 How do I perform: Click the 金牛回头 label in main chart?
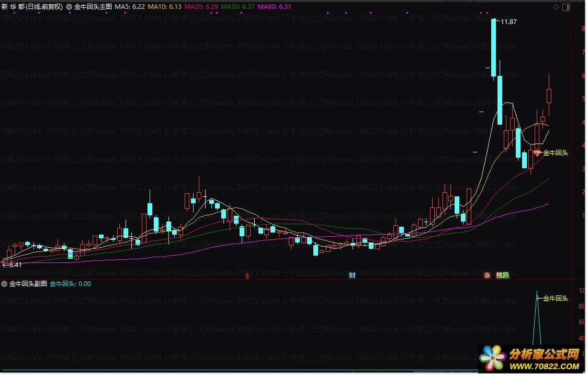(x=556, y=153)
